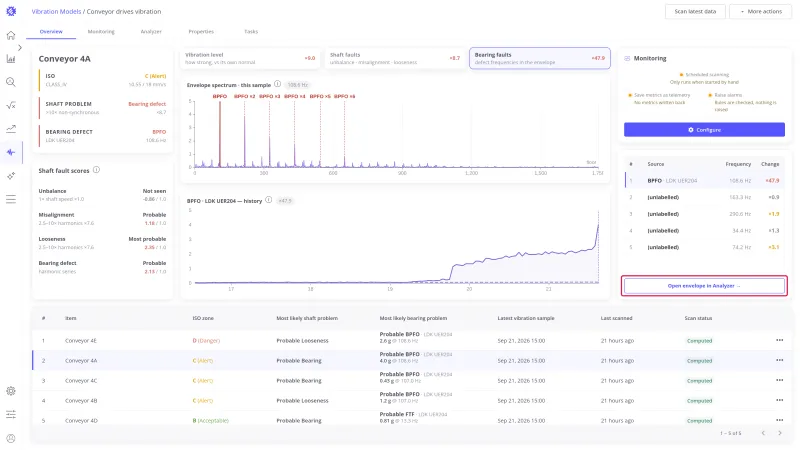Open row menu for Conveyor 4E
This screenshot has width=800, height=450.
[780, 340]
